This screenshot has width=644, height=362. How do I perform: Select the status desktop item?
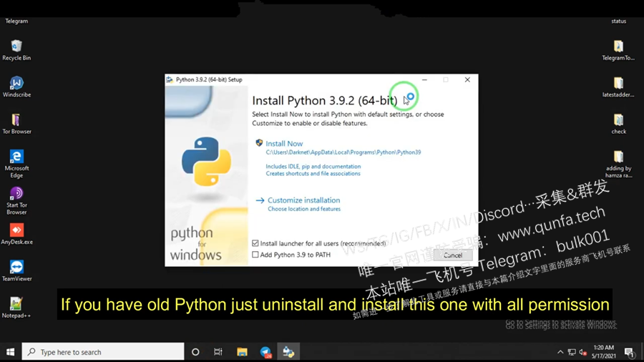point(618,21)
